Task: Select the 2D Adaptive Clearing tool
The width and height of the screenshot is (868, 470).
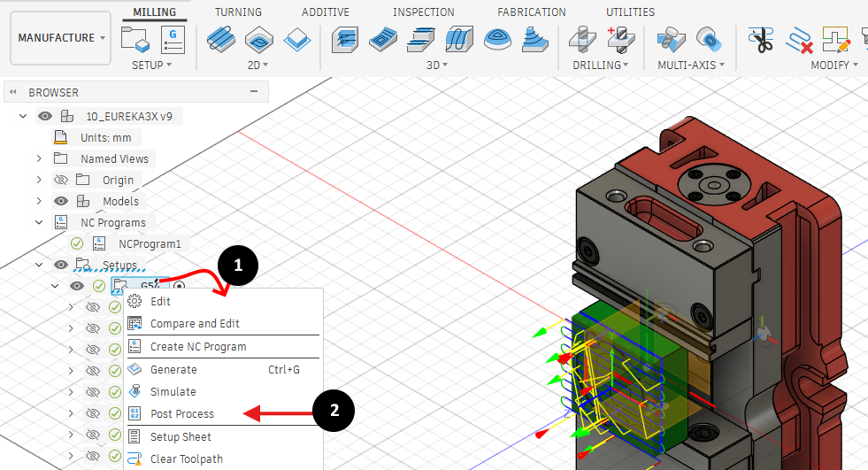Action: tap(221, 40)
